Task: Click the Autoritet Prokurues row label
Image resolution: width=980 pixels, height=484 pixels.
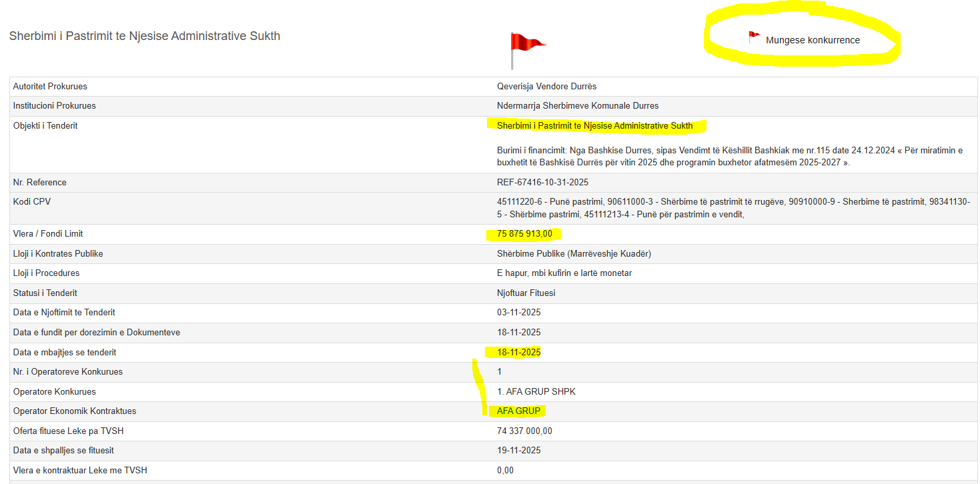Action: click(50, 86)
